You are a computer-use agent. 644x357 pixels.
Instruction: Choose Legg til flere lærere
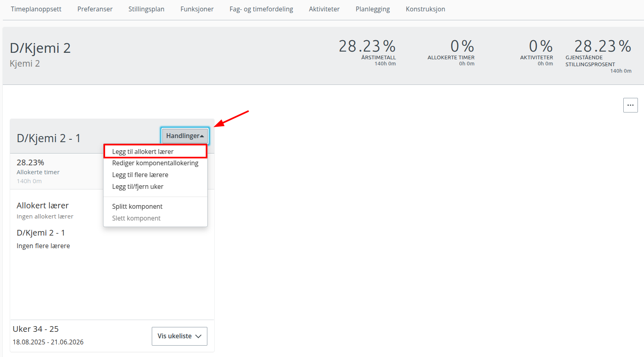155,175
